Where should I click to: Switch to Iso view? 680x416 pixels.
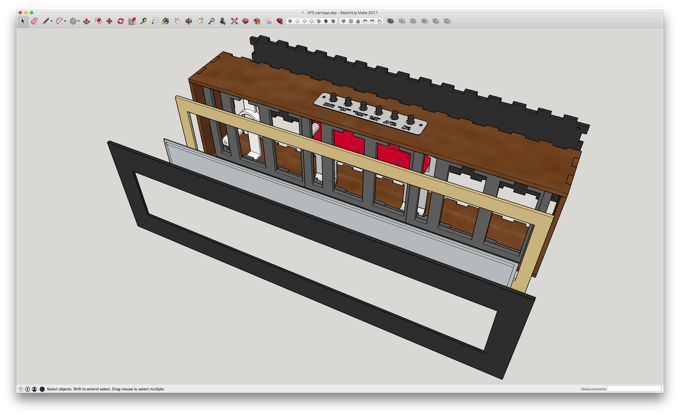tap(344, 21)
